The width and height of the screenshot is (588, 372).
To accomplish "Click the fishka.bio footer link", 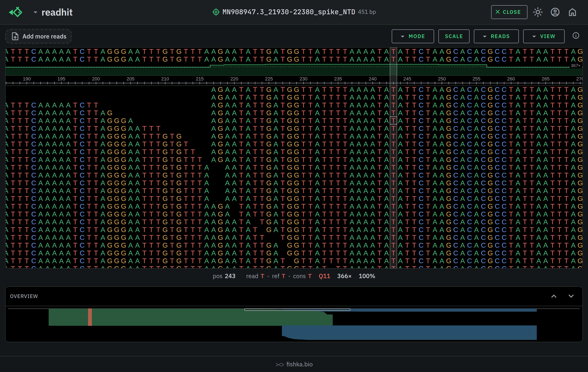I will click(299, 364).
